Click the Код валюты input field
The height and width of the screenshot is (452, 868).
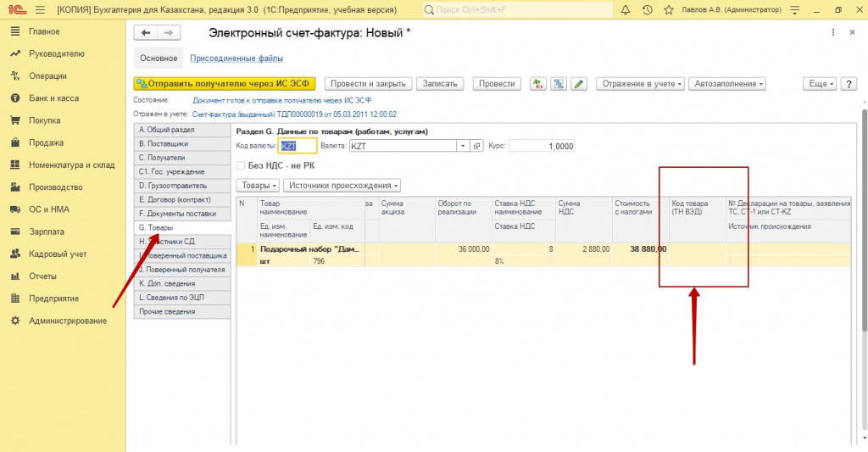tap(298, 146)
